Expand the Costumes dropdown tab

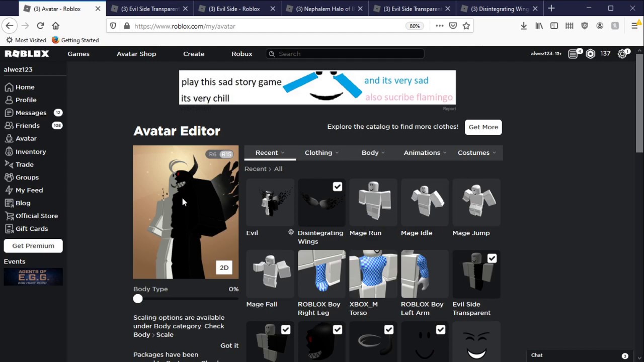point(477,153)
